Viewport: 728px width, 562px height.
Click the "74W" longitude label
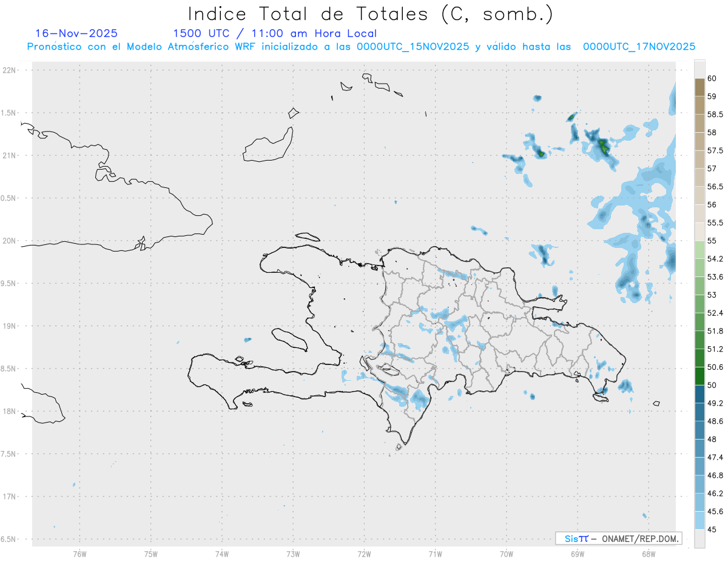(x=221, y=554)
